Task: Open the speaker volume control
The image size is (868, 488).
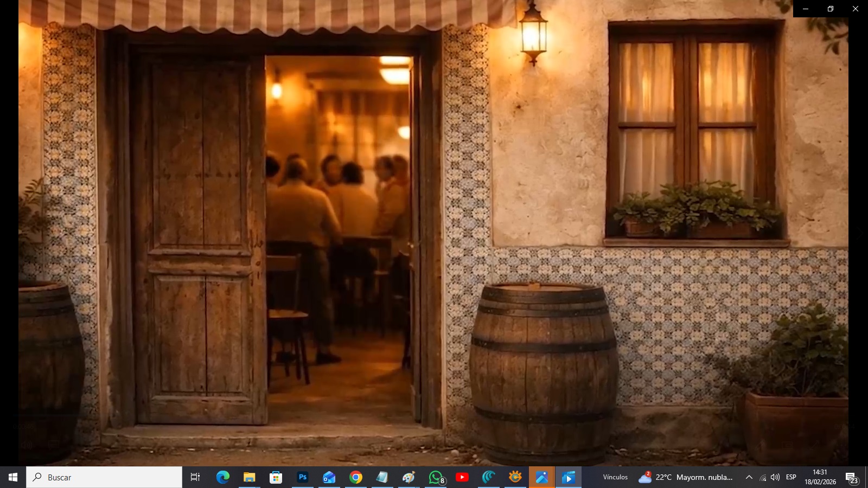Action: (x=775, y=477)
